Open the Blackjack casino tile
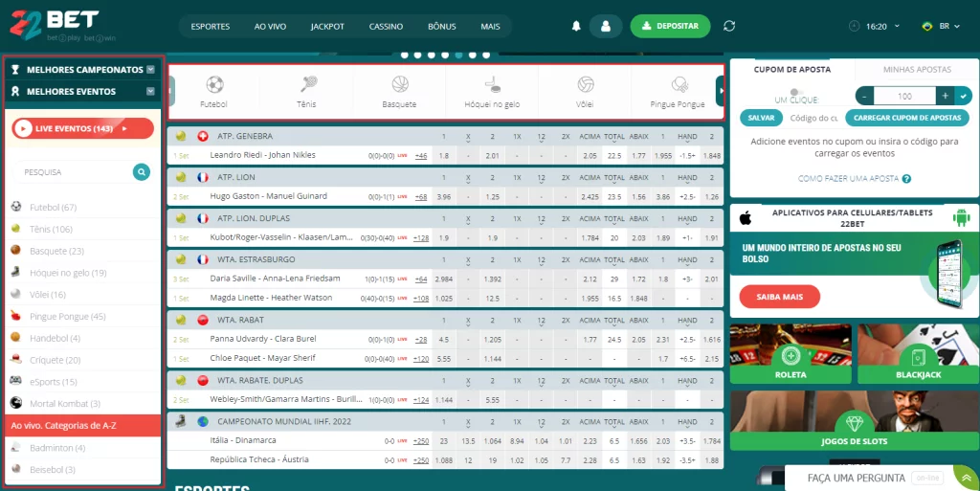This screenshot has height=491, width=980. pyautogui.click(x=918, y=353)
